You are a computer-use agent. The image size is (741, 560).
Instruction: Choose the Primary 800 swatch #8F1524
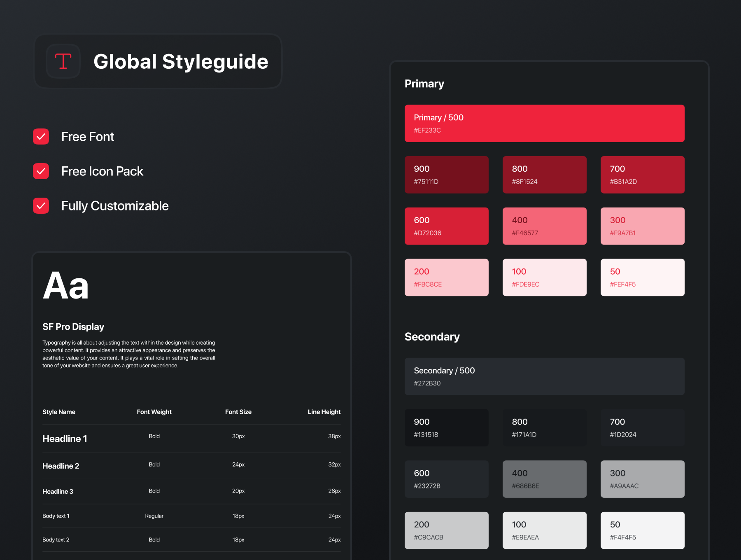tap(544, 175)
